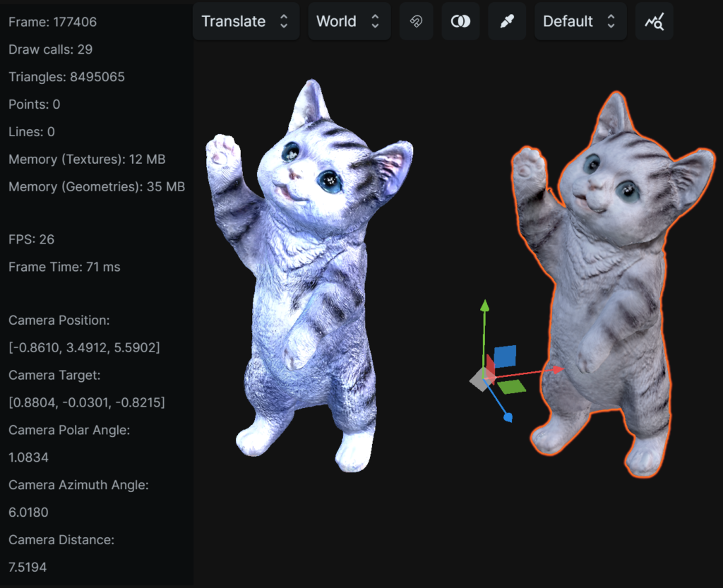This screenshot has height=588, width=723.
Task: Click the "Camera Distance:" label
Action: coord(61,539)
